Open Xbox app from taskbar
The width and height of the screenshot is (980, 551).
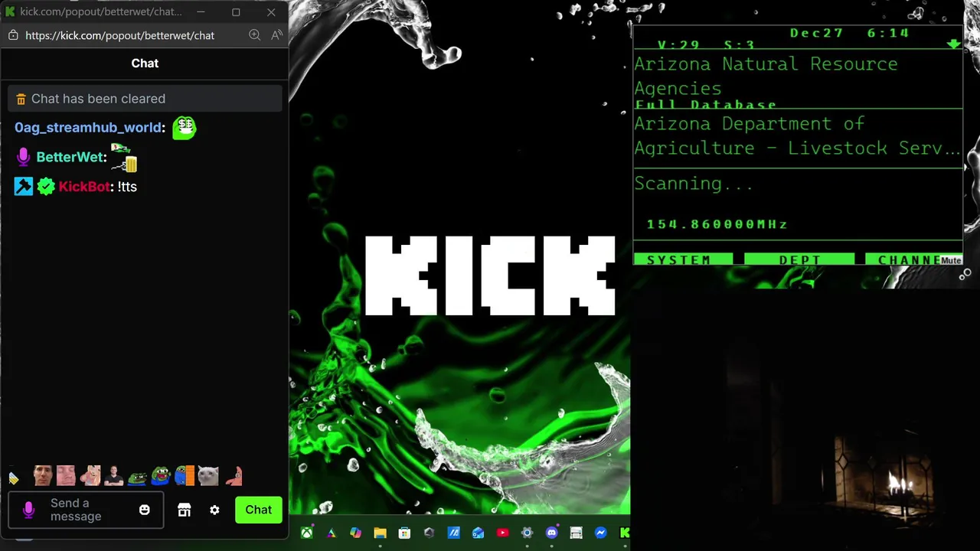coord(306,533)
